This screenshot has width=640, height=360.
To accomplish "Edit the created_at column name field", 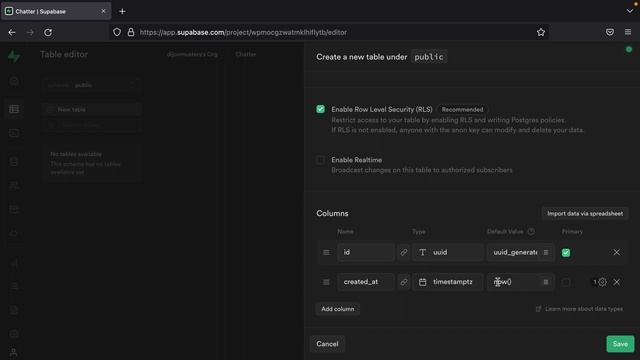I will 366,282.
